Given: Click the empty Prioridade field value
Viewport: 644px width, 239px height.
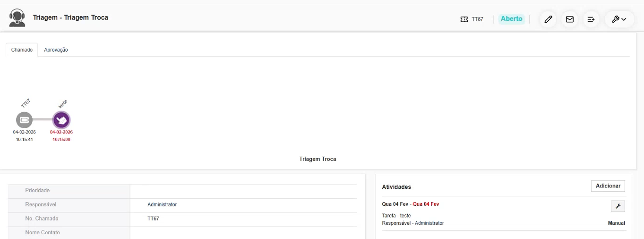Looking at the screenshot, I should [243, 191].
